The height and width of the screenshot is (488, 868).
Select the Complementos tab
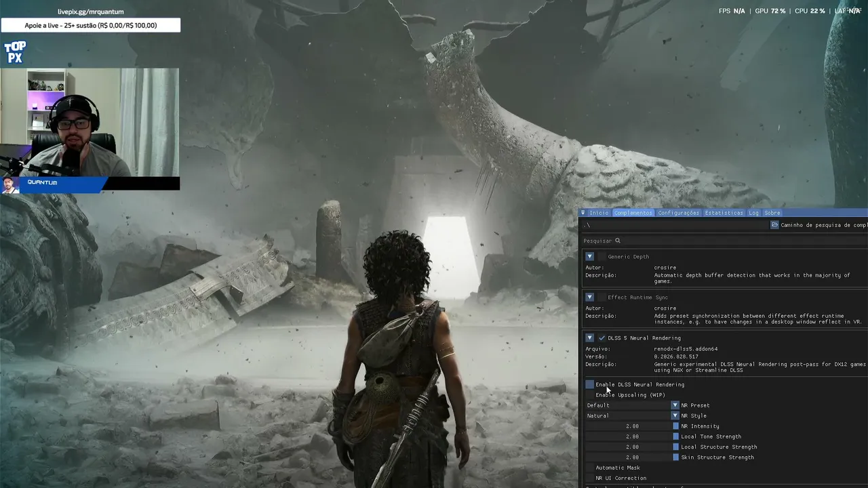tap(633, 213)
